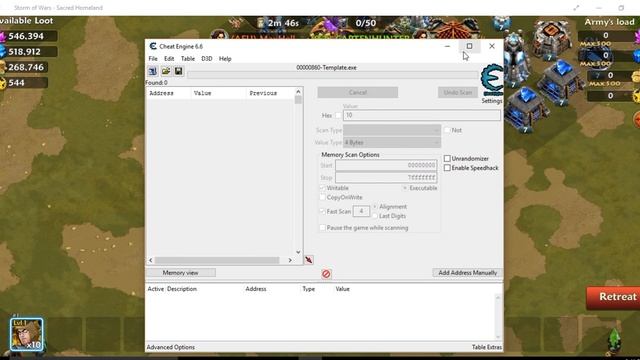Image resolution: width=640 pixels, height=360 pixels.
Task: Click the Fast Scan alignment value field
Action: pyautogui.click(x=361, y=211)
